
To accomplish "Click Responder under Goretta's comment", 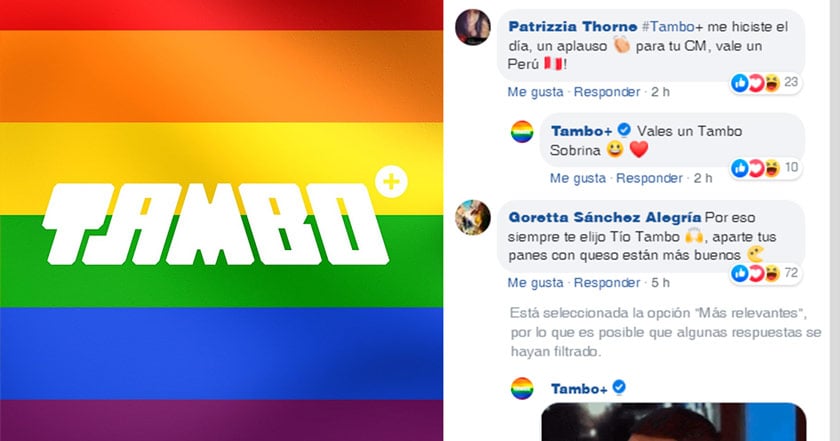I will [607, 283].
